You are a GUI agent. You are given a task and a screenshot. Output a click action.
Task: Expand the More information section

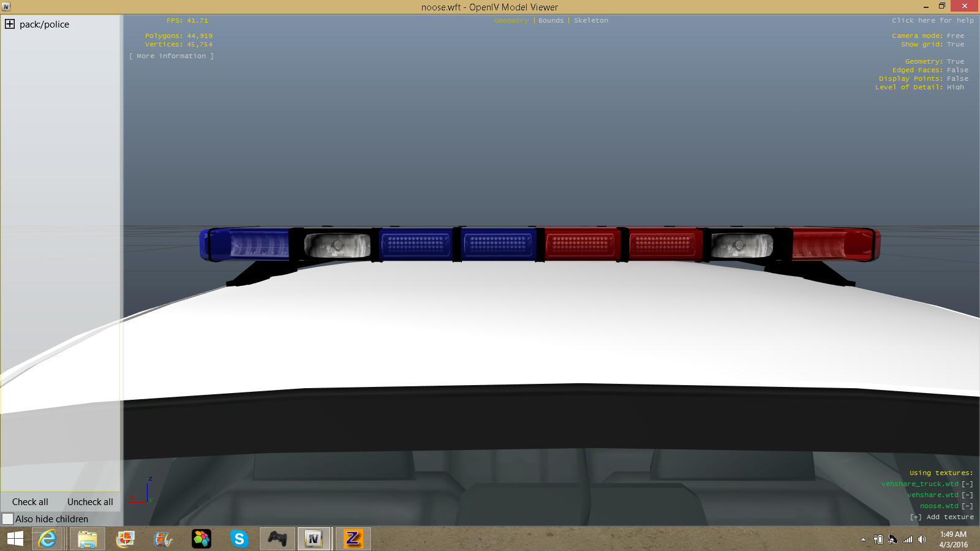tap(171, 56)
